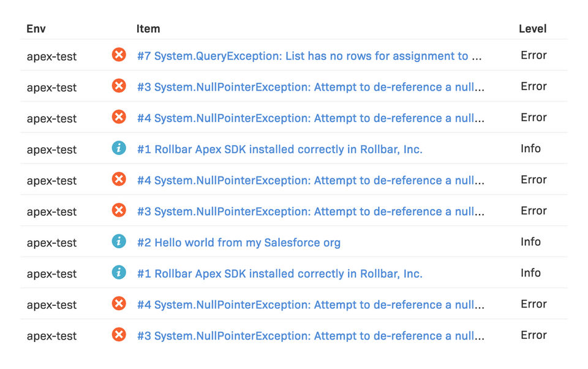
Task: Click Error level in the #7 QueryException row
Action: tap(533, 55)
